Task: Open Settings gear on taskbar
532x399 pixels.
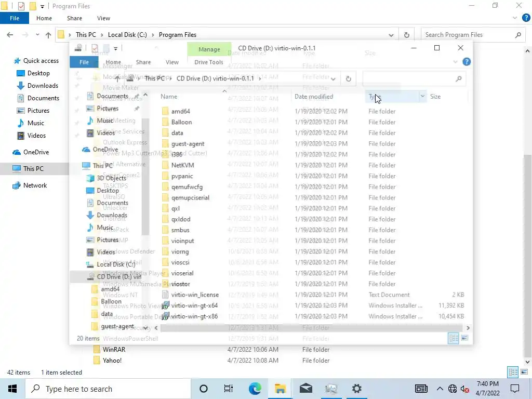Action: point(356,389)
